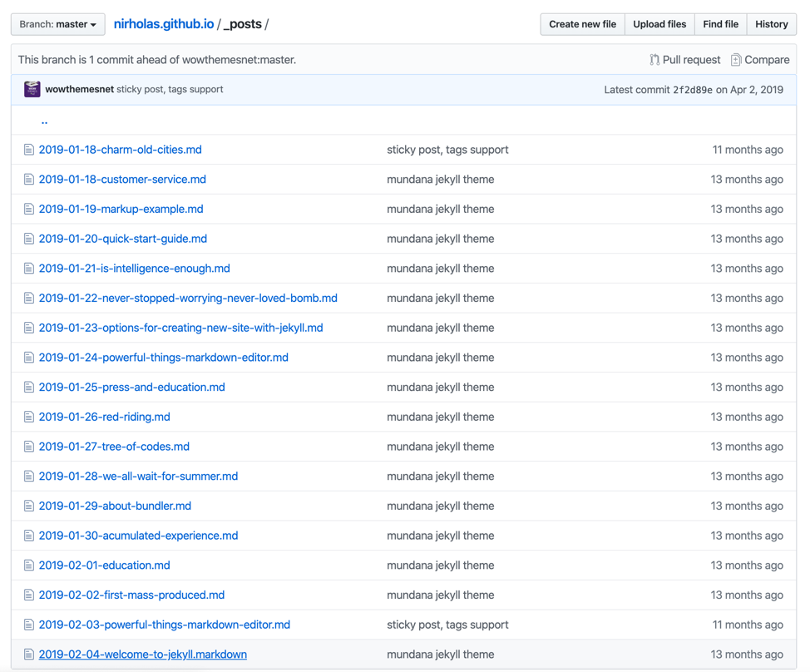Click the Compare diff icon
The height and width of the screenshot is (672, 810).
(x=736, y=60)
